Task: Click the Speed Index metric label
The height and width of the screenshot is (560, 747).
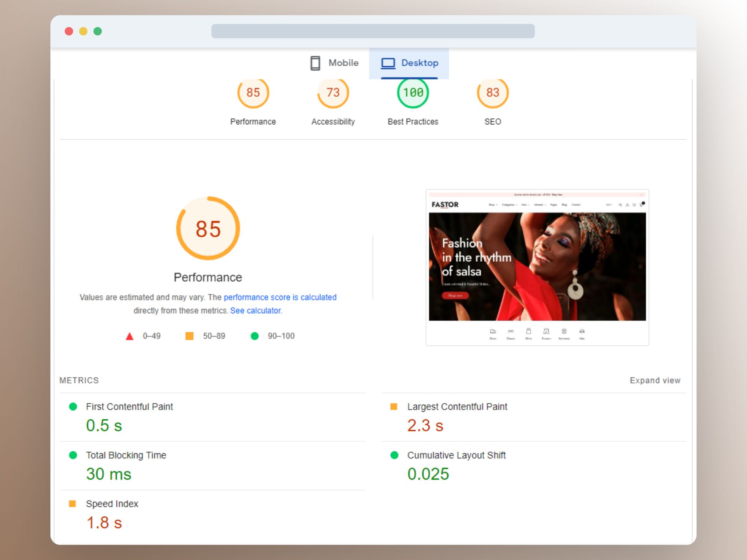Action: click(x=112, y=504)
